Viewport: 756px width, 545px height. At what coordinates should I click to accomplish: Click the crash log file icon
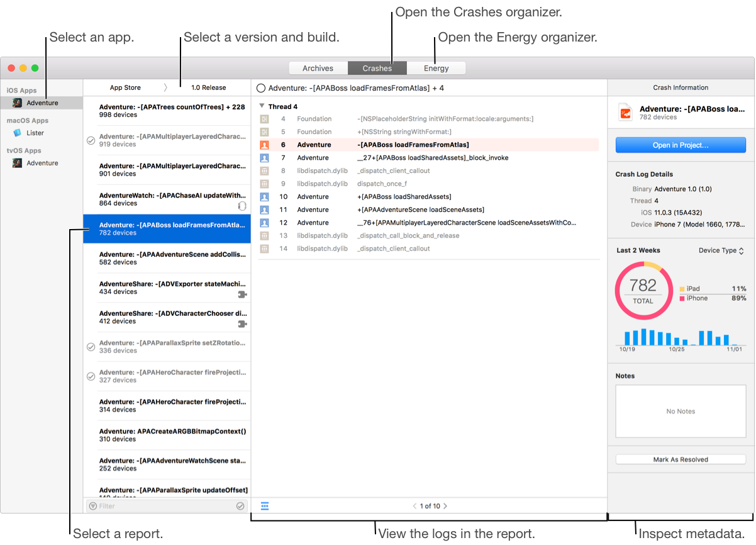[626, 113]
